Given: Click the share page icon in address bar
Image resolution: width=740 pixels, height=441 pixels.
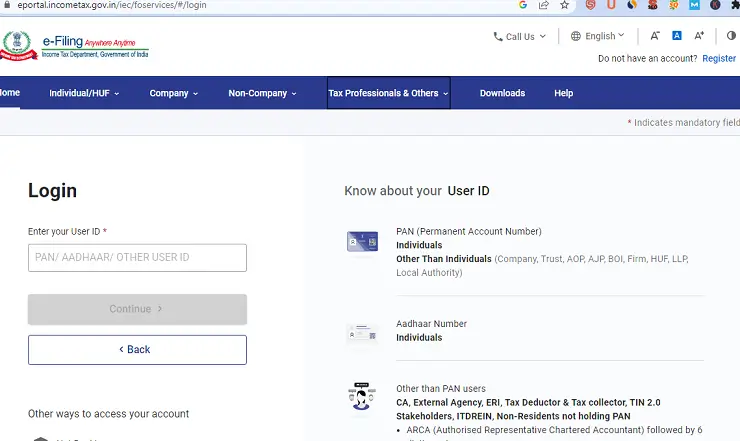Looking at the screenshot, I should coord(544,5).
